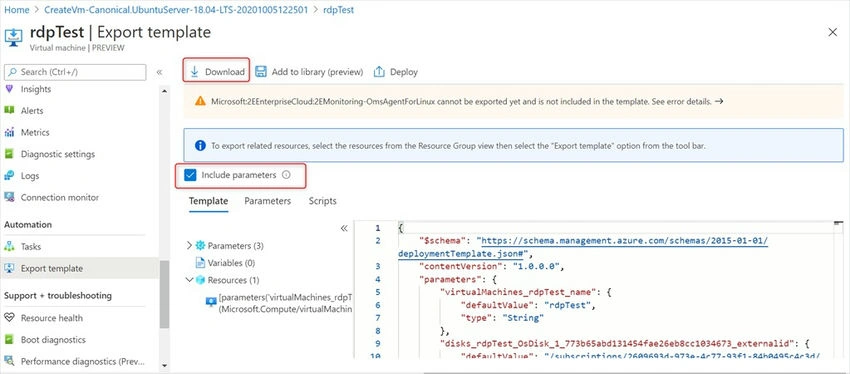This screenshot has width=850, height=374.
Task: Select Variables (0) in the tree
Action: 231,263
